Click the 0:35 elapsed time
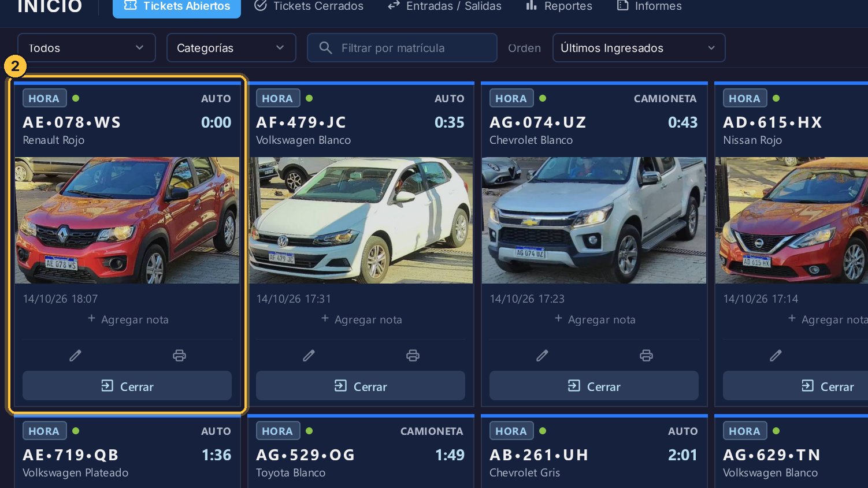This screenshot has height=488, width=868. click(450, 122)
